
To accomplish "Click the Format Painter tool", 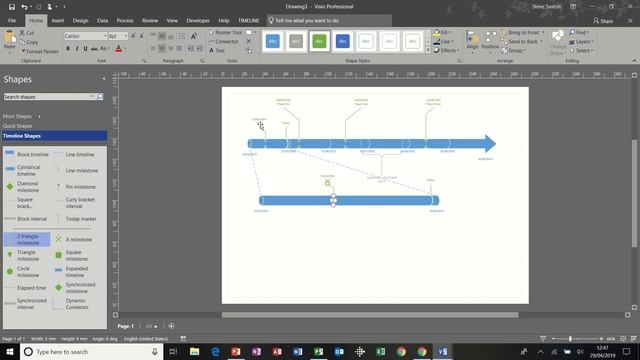I will pos(40,51).
